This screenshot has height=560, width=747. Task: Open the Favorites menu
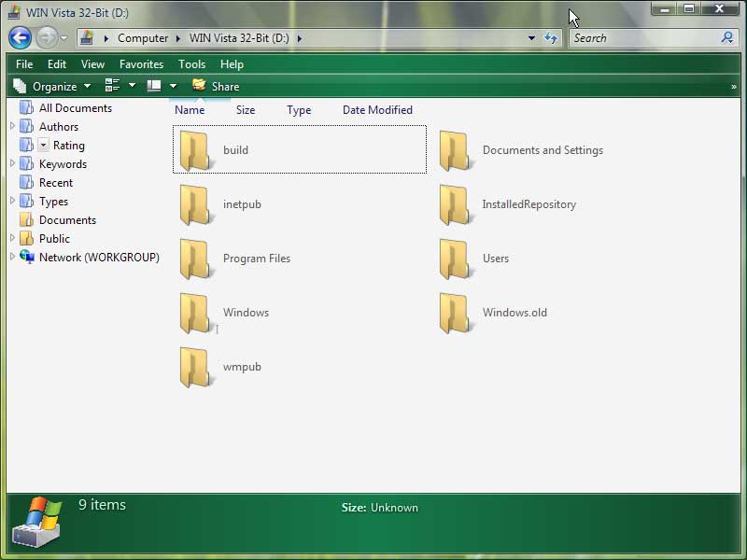pos(142,64)
